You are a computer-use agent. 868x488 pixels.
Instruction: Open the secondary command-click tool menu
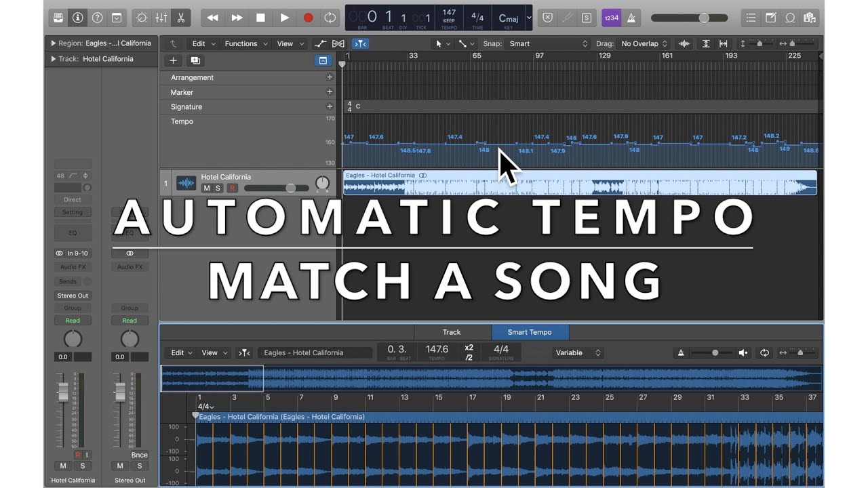(x=466, y=43)
